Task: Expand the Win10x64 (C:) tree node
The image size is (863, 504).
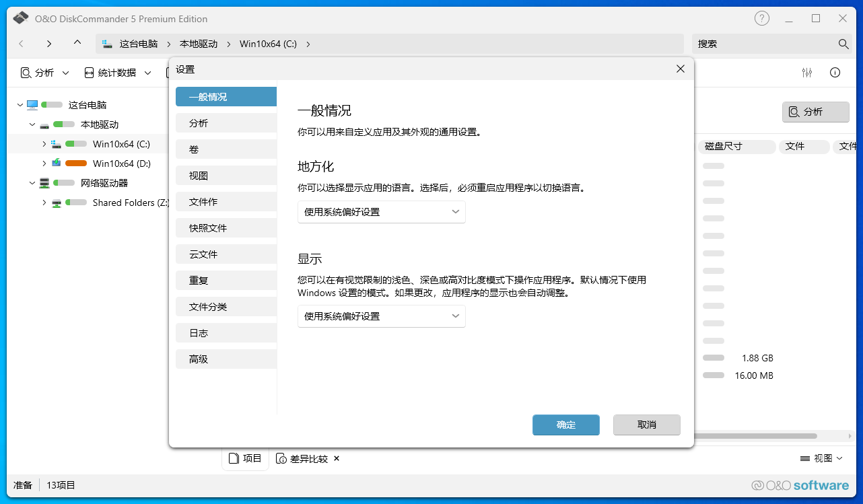Action: click(44, 143)
